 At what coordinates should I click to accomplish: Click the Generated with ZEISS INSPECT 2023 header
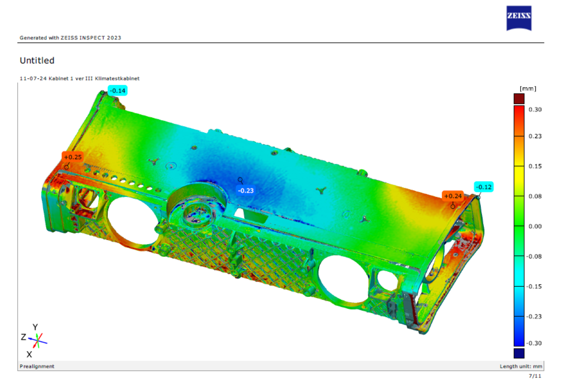tap(70, 38)
